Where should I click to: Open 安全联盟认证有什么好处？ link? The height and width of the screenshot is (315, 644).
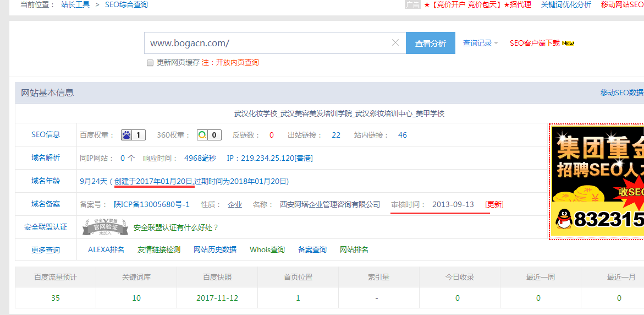coord(176,227)
